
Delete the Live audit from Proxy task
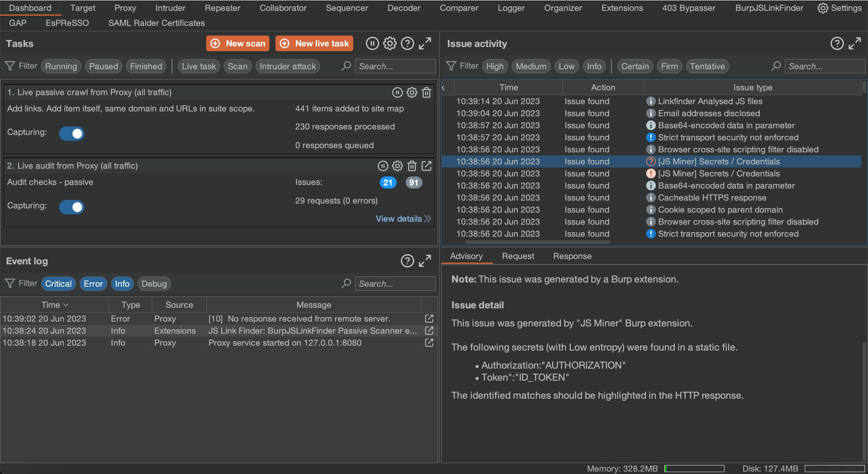coord(412,166)
